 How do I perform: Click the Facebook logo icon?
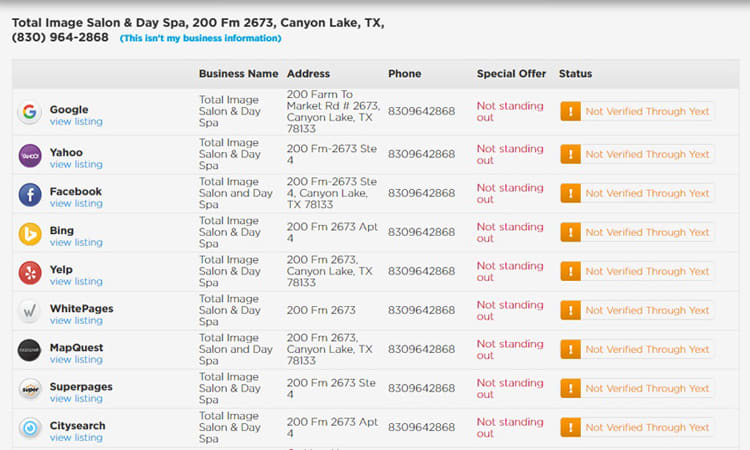click(30, 194)
